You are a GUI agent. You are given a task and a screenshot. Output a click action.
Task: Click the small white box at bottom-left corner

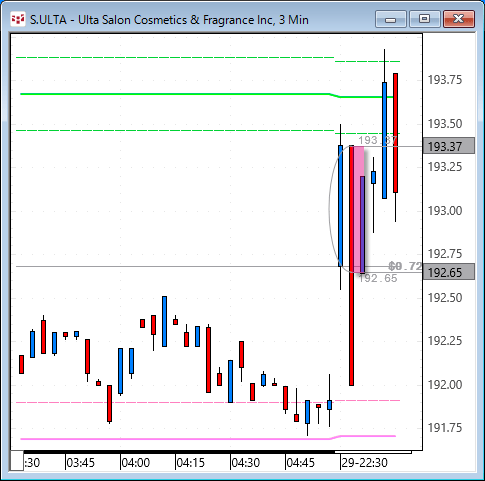tap(17, 461)
